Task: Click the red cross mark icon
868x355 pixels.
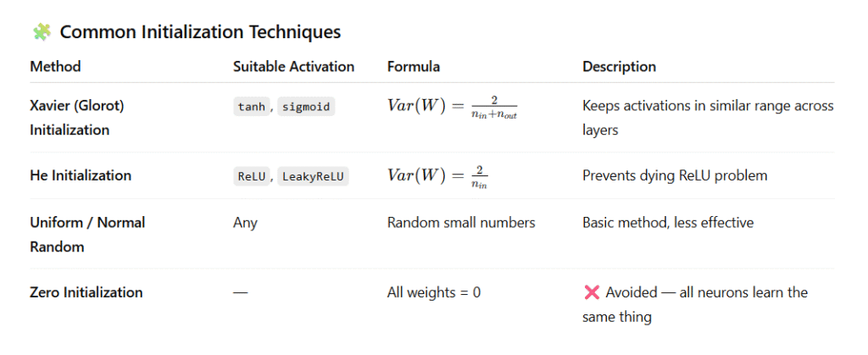Action: [592, 292]
